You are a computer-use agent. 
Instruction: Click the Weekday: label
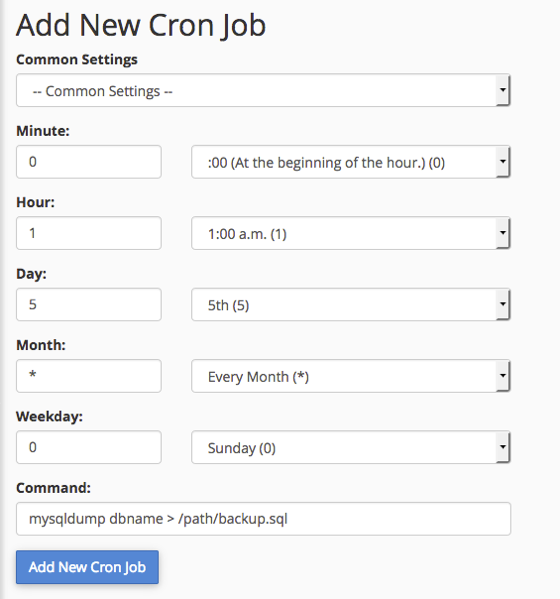[x=49, y=416]
